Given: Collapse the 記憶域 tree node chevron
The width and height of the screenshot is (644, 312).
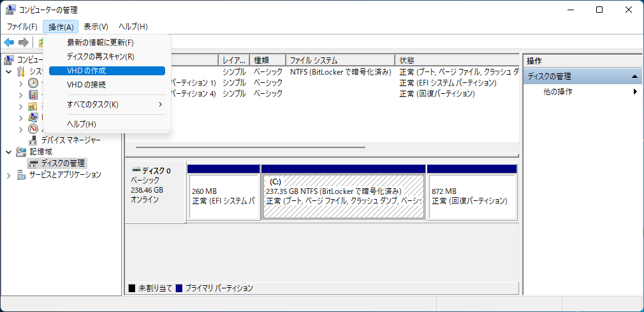Looking at the screenshot, I should (x=9, y=152).
